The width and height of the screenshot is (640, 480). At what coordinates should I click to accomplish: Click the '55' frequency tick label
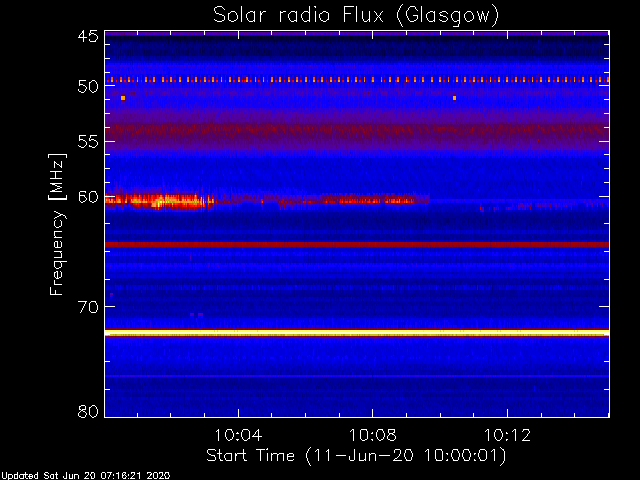pos(88,142)
